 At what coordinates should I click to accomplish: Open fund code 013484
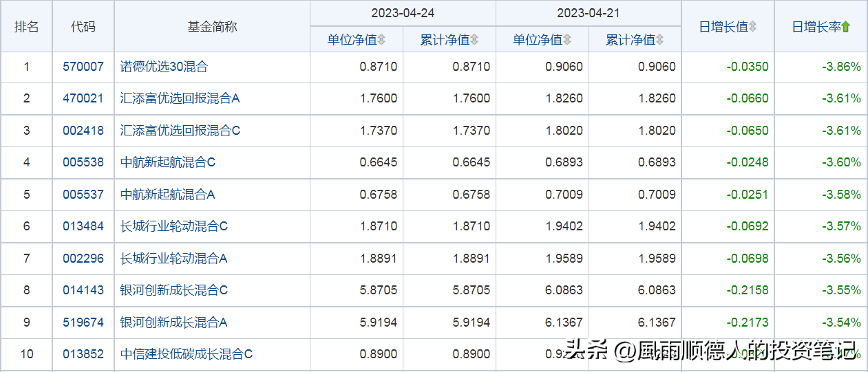[83, 226]
